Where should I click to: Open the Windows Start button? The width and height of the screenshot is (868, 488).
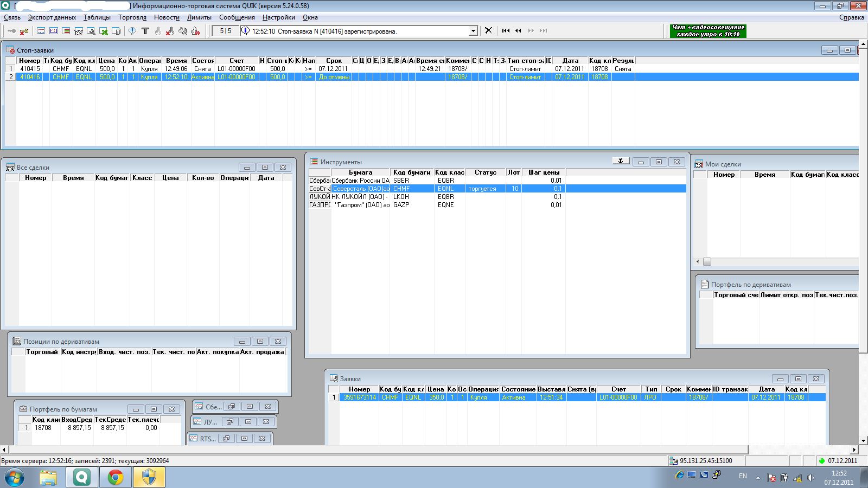click(15, 478)
